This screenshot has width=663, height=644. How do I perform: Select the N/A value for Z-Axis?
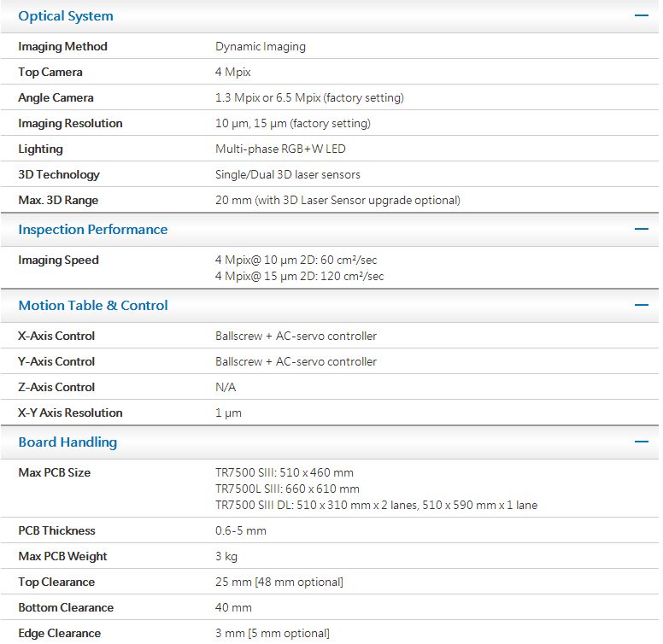[226, 387]
